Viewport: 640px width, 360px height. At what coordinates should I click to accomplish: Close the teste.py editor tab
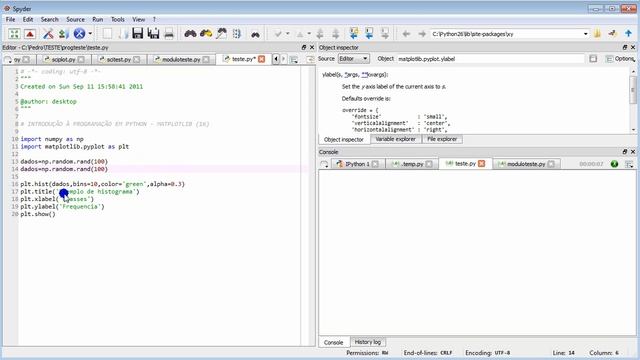coord(261,59)
